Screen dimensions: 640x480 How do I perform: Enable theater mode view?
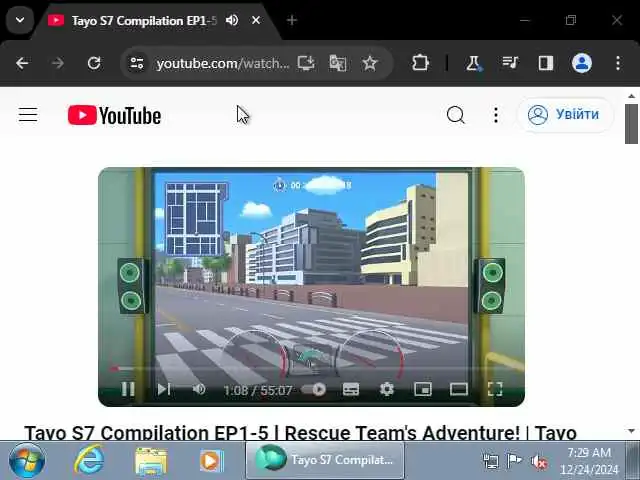(458, 389)
